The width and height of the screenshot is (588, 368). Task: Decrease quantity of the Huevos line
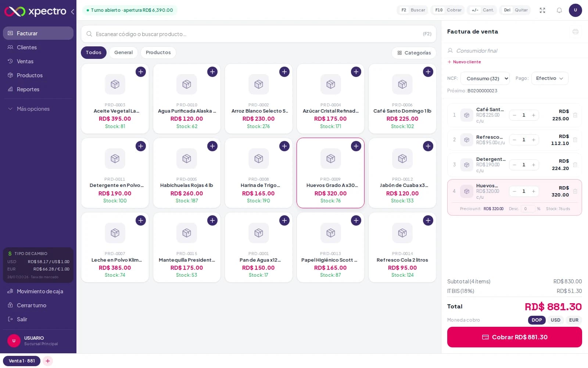click(x=514, y=191)
